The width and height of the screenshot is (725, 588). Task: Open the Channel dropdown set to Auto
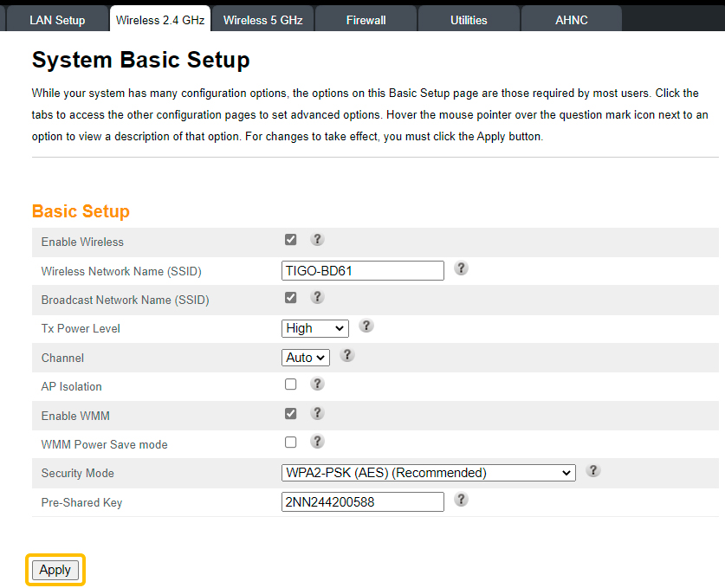coord(306,358)
